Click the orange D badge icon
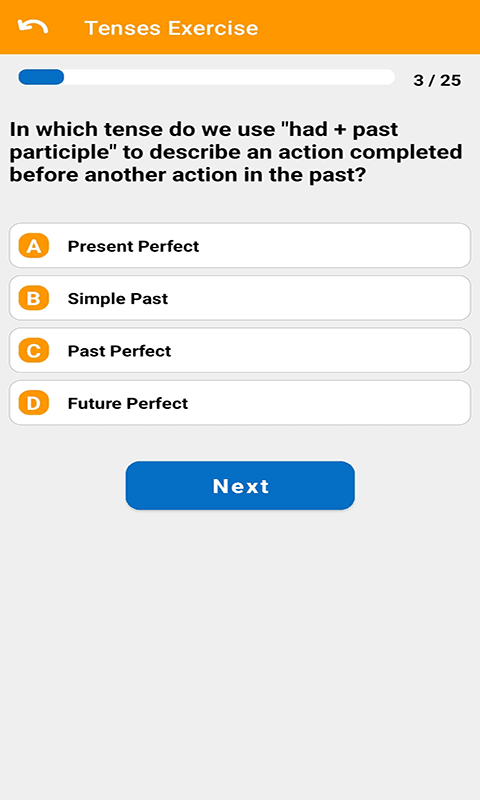The image size is (480, 800). [x=34, y=403]
